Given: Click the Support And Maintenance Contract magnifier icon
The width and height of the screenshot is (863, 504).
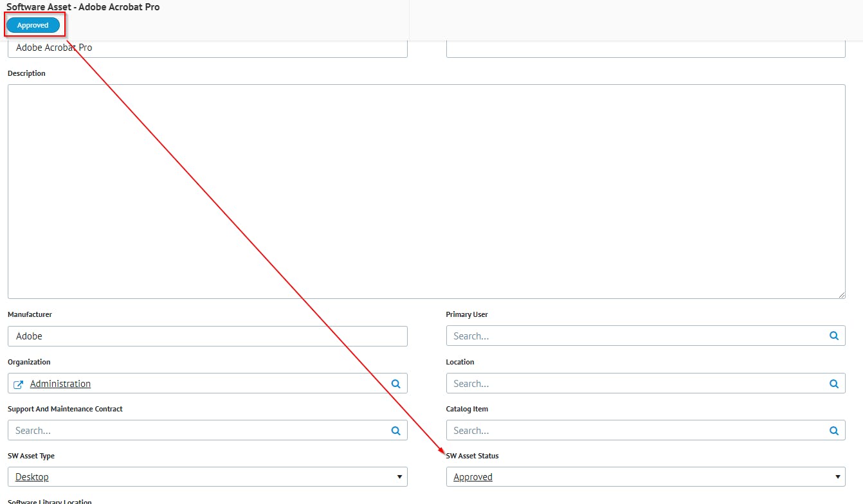Looking at the screenshot, I should click(396, 431).
